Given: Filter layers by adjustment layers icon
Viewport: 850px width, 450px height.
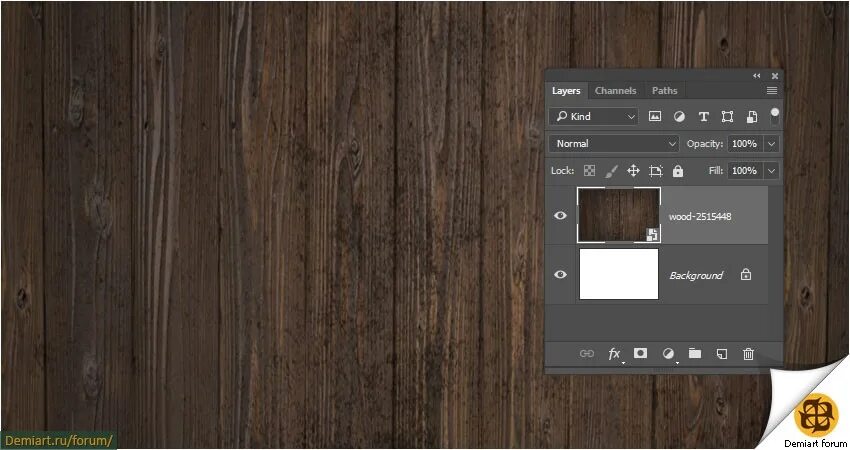Looking at the screenshot, I should tap(679, 117).
